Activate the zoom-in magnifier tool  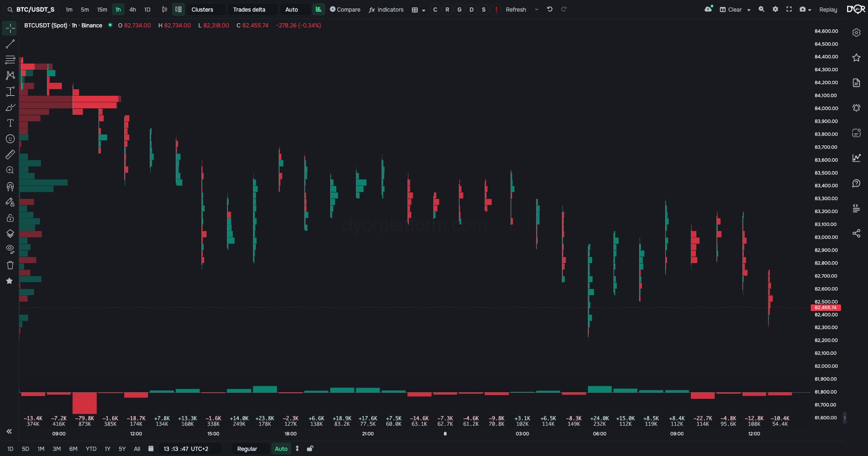pos(10,171)
